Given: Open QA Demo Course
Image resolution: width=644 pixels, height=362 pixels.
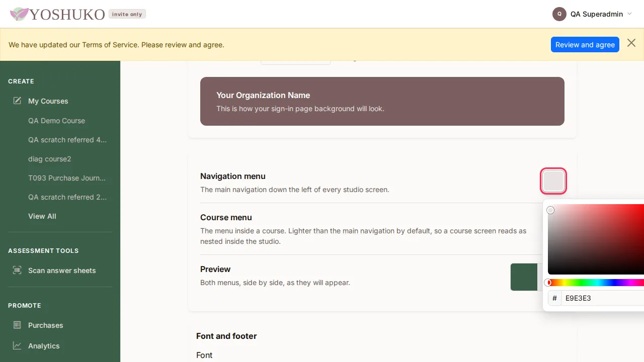Looking at the screenshot, I should pyautogui.click(x=57, y=121).
